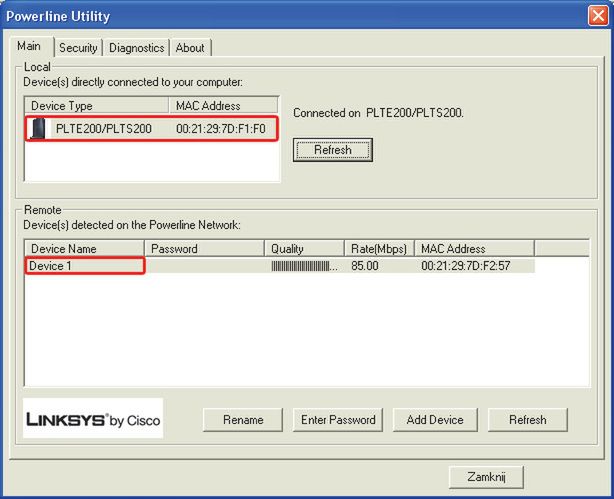Click Refresh button beside Add Device
The height and width of the screenshot is (499, 614).
point(528,420)
